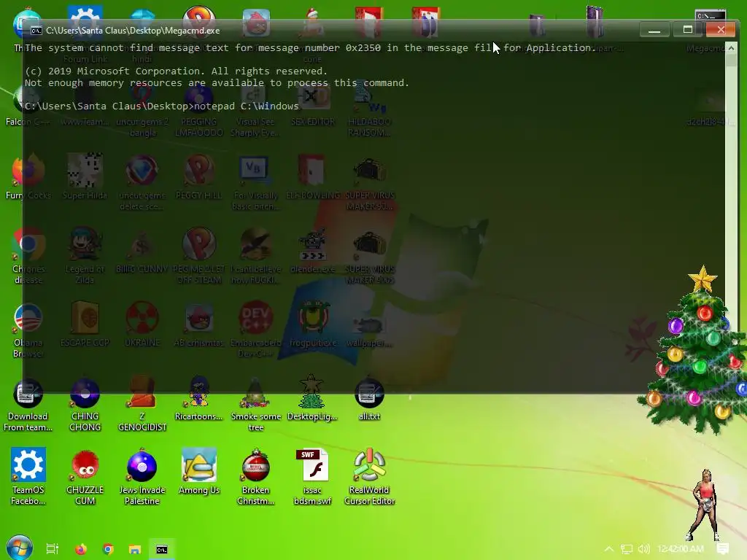
Task: Show hidden system tray icons chevron
Action: tap(609, 549)
